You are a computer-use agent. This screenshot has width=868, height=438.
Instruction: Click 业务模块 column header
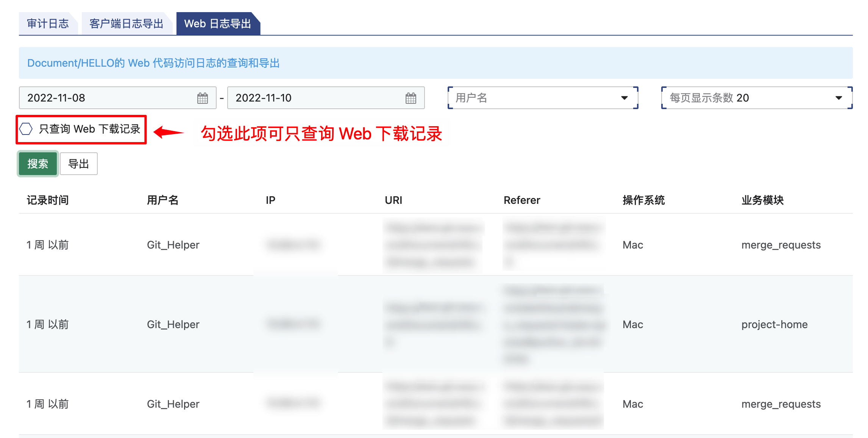(x=762, y=200)
